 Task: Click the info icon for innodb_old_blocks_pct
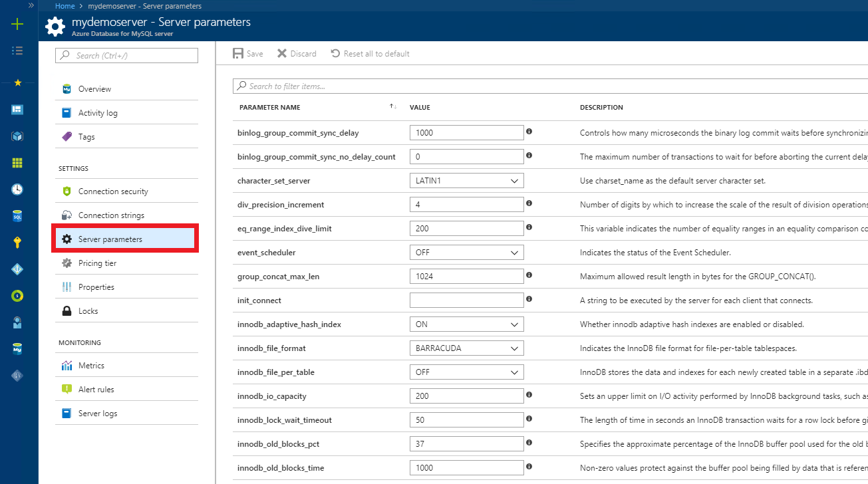click(529, 443)
